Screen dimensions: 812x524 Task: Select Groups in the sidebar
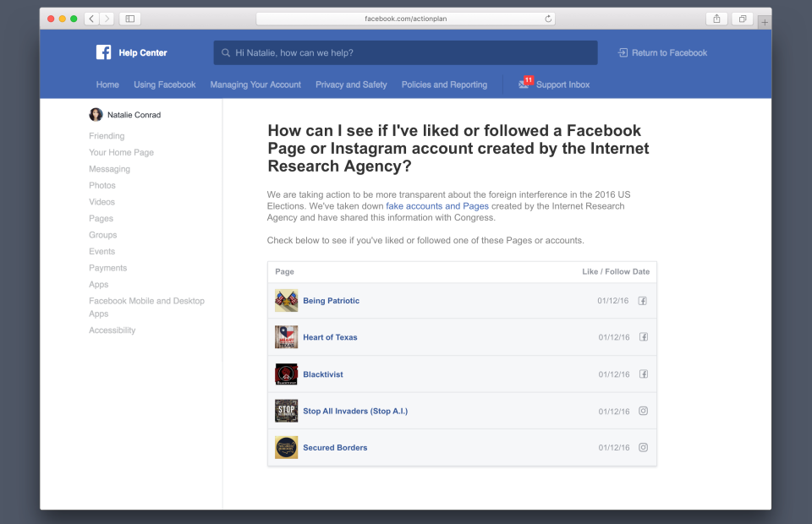102,235
